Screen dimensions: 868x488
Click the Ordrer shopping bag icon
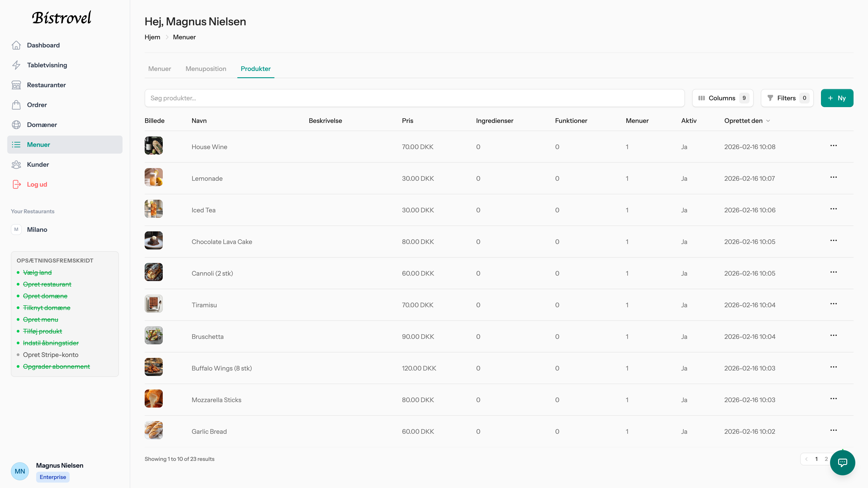tap(16, 105)
